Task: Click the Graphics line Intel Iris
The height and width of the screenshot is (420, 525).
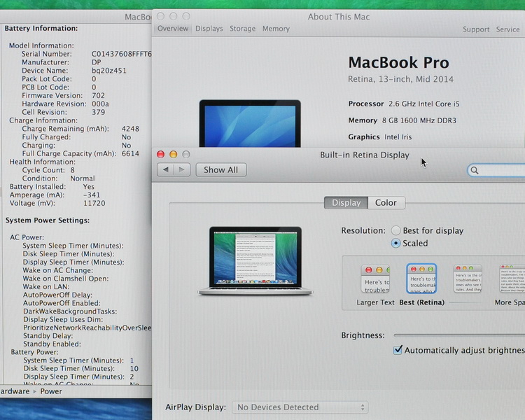Action: pyautogui.click(x=380, y=136)
